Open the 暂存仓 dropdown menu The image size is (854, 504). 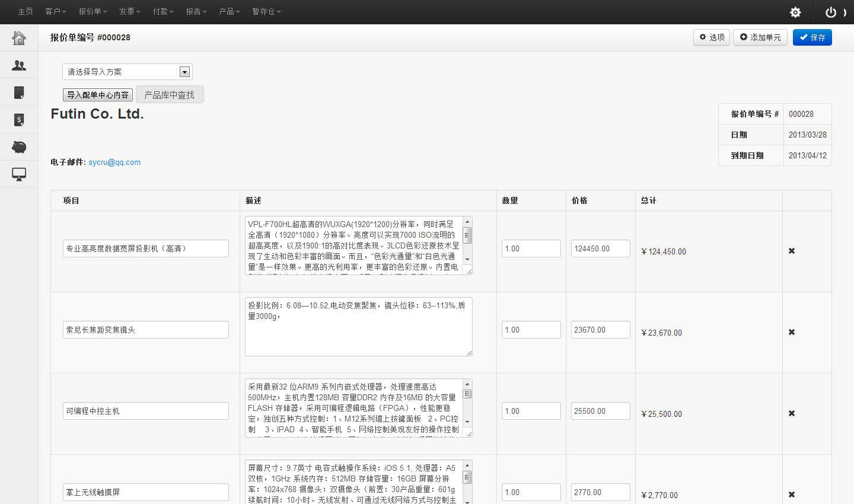267,11
